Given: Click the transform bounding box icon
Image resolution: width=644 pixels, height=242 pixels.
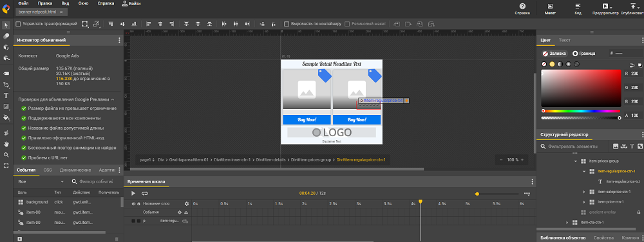Looking at the screenshot, I should [x=85, y=24].
